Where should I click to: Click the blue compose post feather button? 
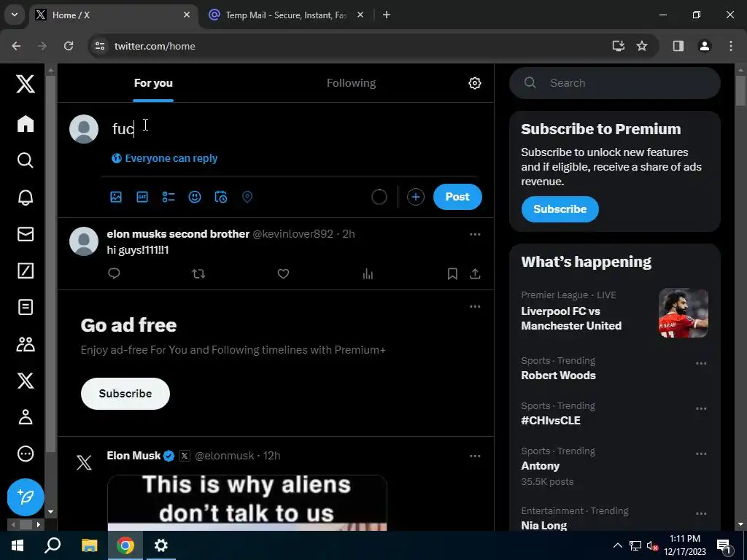[x=26, y=497]
